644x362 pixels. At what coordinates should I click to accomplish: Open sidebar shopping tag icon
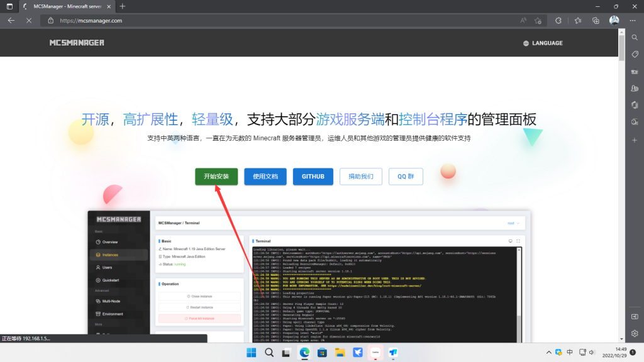click(635, 54)
